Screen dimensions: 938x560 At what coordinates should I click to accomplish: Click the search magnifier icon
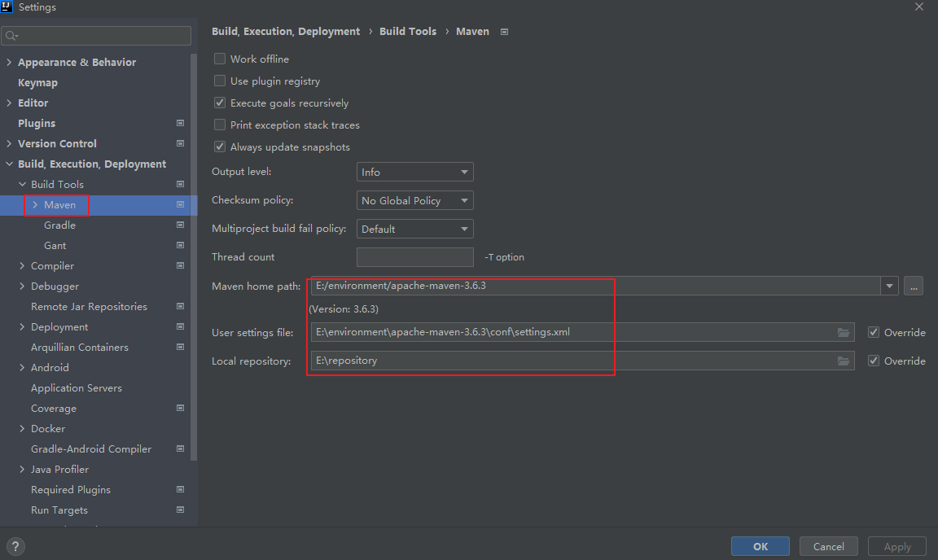point(11,36)
